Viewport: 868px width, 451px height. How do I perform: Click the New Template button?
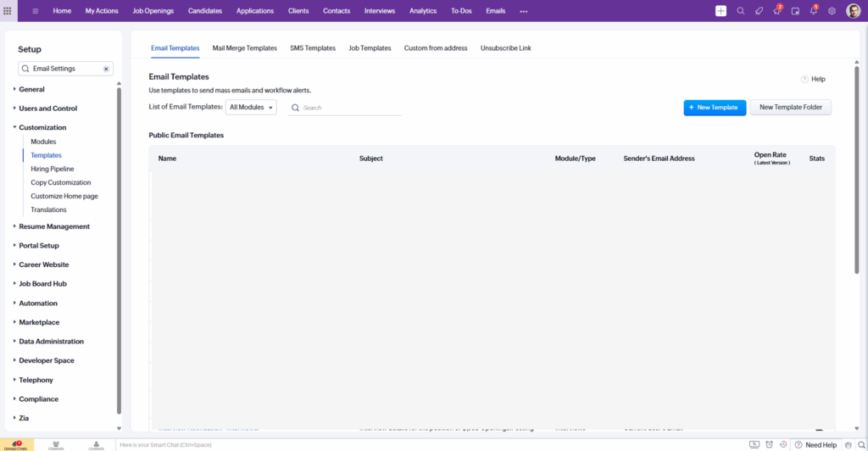(715, 108)
